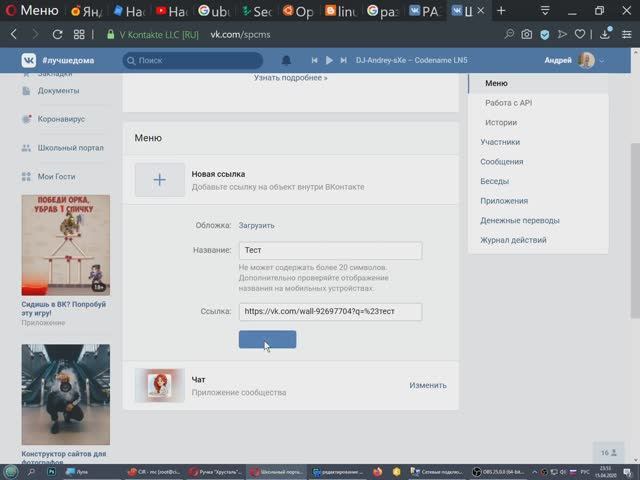Open Мои Гости in the left sidebar
Viewport: 640px width, 480px height.
click(58, 176)
